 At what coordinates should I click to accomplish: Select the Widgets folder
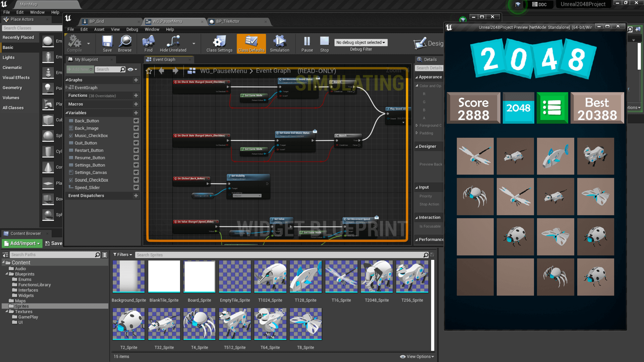click(26, 296)
